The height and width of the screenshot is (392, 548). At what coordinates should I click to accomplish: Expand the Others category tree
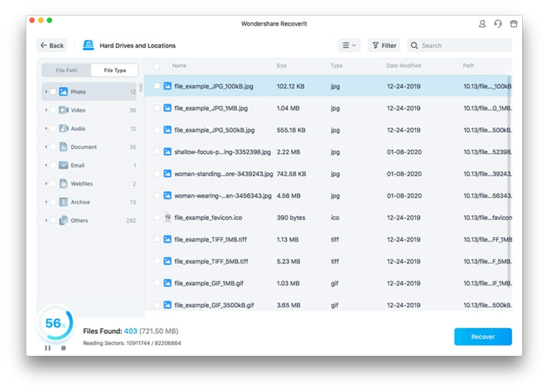46,221
